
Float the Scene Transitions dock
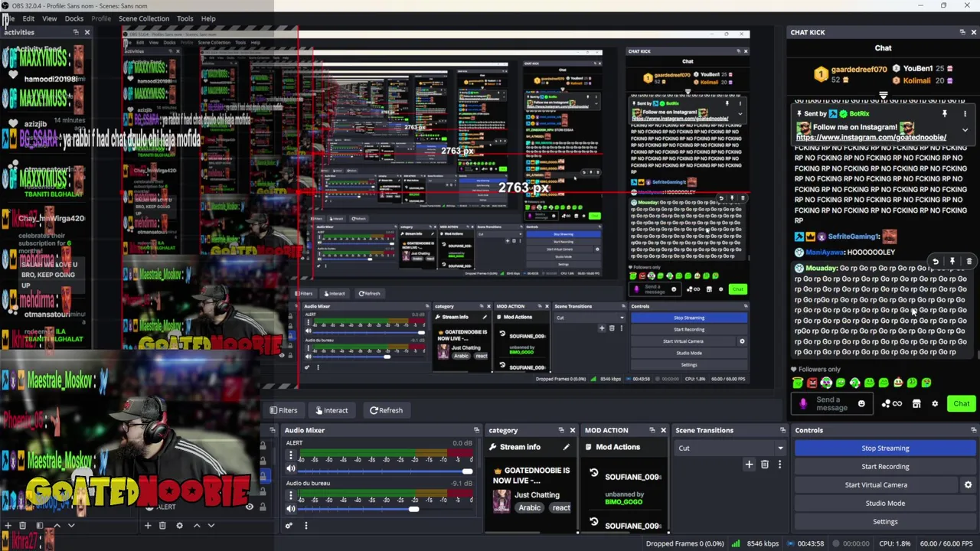782,430
